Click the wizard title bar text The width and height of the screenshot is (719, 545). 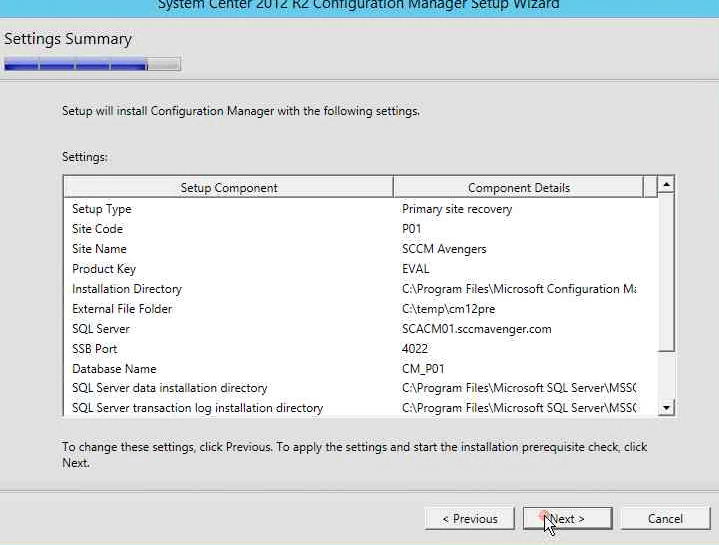click(x=359, y=5)
